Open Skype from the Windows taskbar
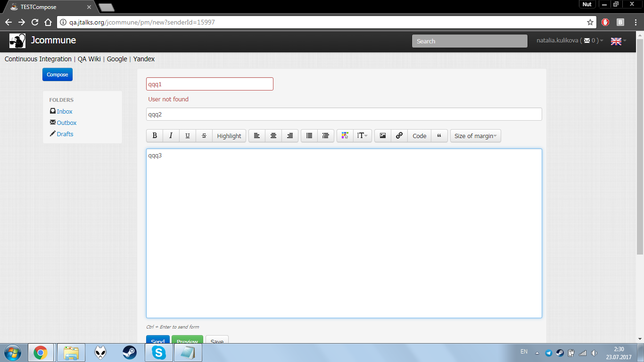644x362 pixels. pos(158,353)
